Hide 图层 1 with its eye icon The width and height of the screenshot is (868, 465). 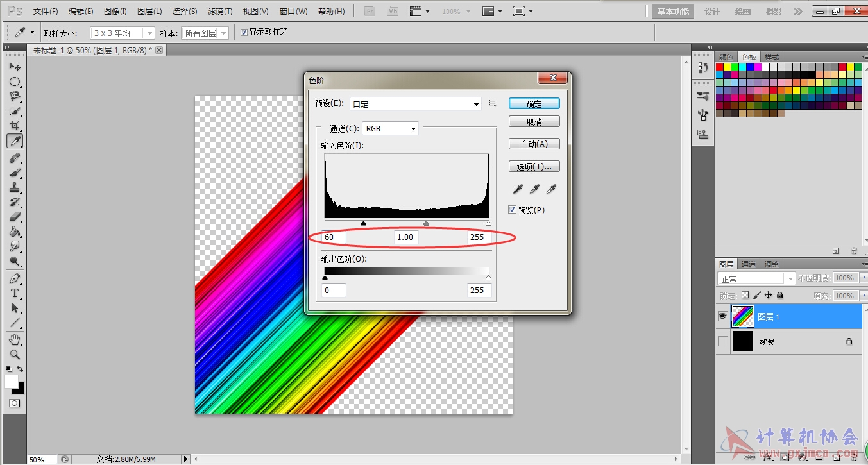click(x=723, y=316)
